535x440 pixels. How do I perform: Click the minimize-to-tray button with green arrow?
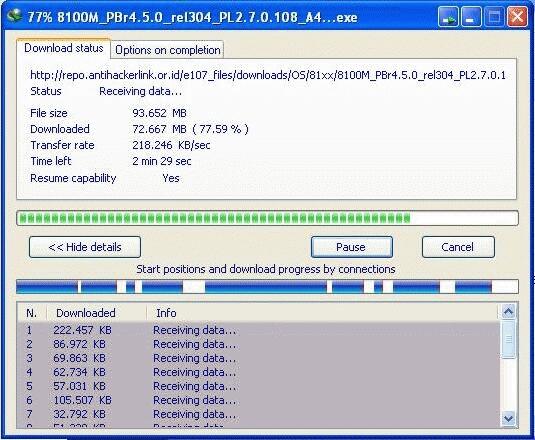coord(448,17)
